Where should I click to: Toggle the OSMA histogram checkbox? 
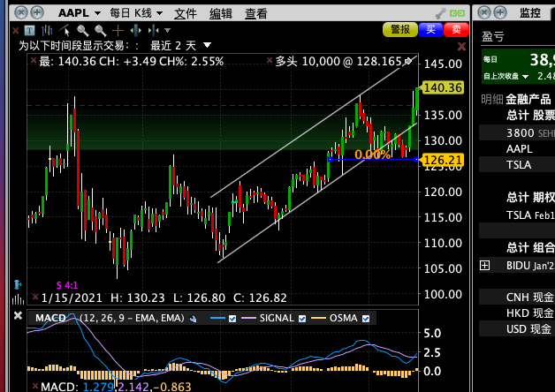(366, 319)
